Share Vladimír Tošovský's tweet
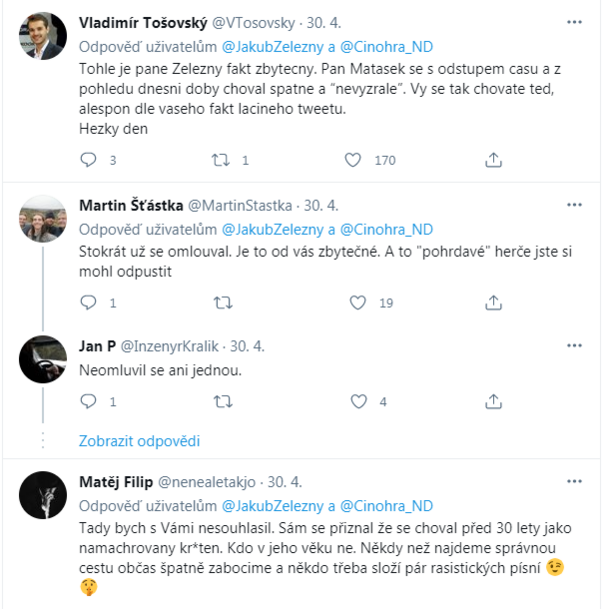Viewport: 608px width, 609px height. (x=493, y=160)
